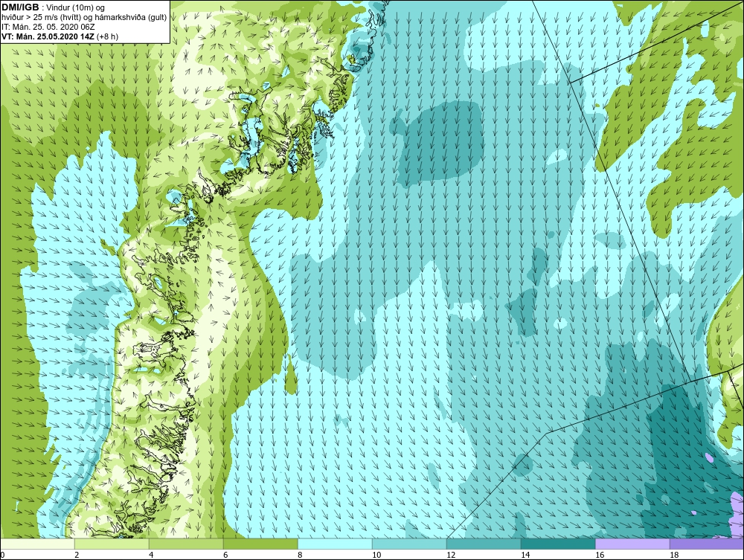This screenshot has width=744, height=560.
Task: Click the "IT: Mán. 25. 05. 2020 06Z" line
Action: pos(48,27)
